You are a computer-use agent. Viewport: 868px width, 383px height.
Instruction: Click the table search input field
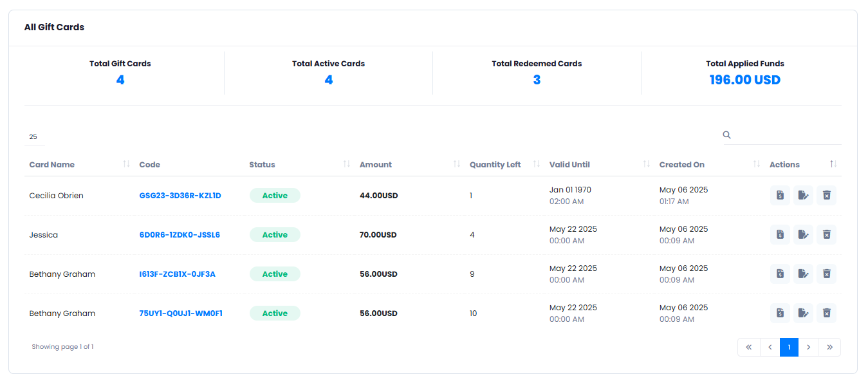coord(788,135)
